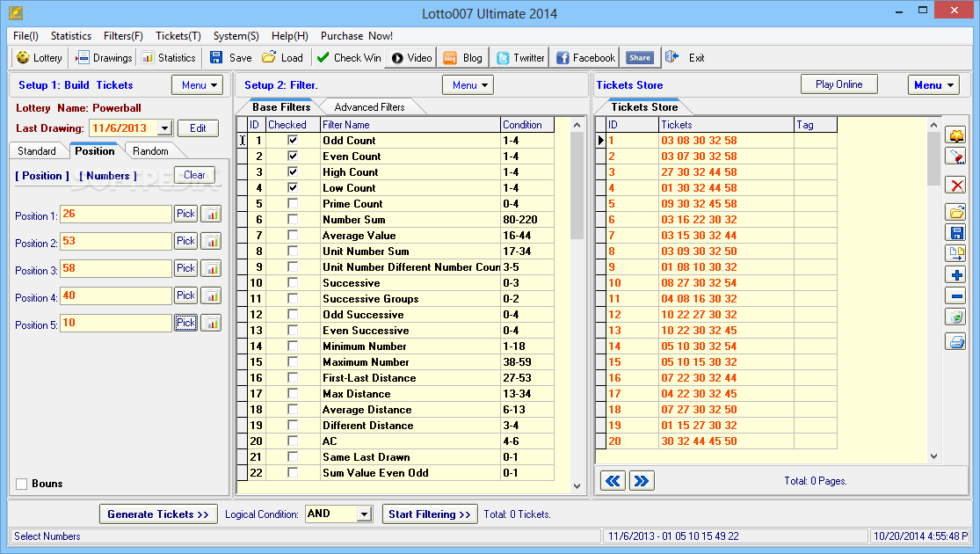Click the copy documents icon in Tickets Store
Viewport: 980px width, 554px height.
(956, 254)
